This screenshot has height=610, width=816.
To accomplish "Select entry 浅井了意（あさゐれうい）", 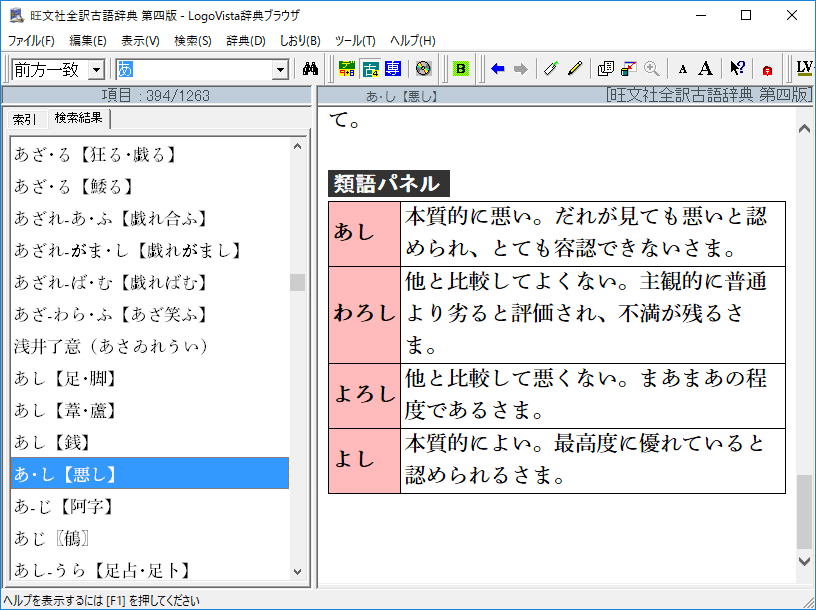I will (150, 346).
